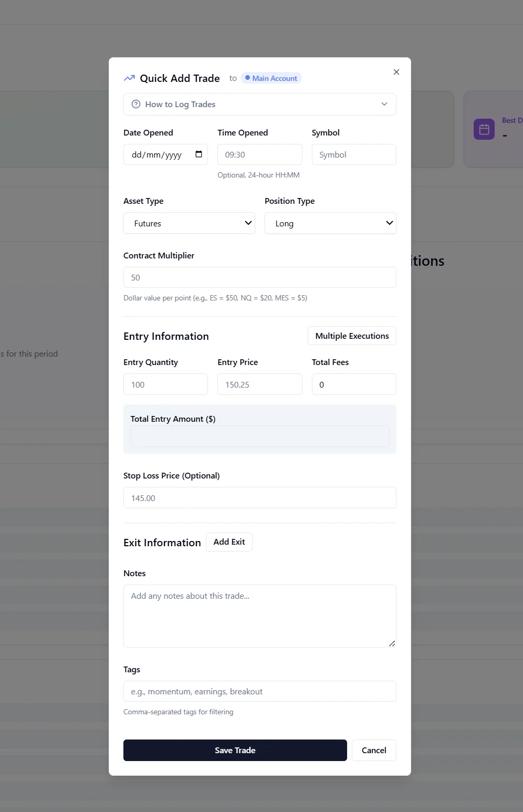The image size is (523, 812).
Task: Click the Entry Price input
Action: [x=260, y=384]
